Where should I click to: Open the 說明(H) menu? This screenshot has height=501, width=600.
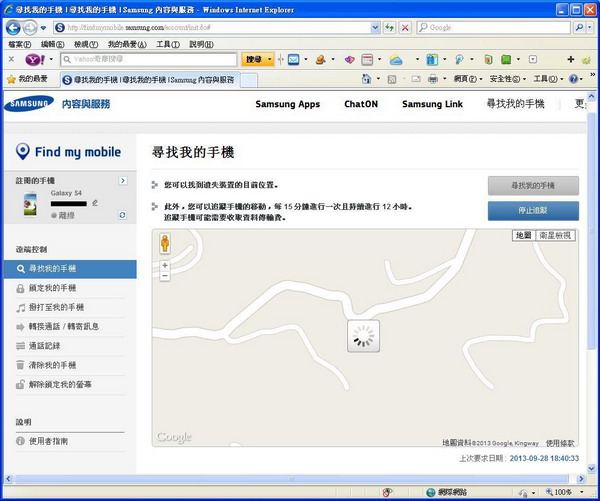point(201,44)
